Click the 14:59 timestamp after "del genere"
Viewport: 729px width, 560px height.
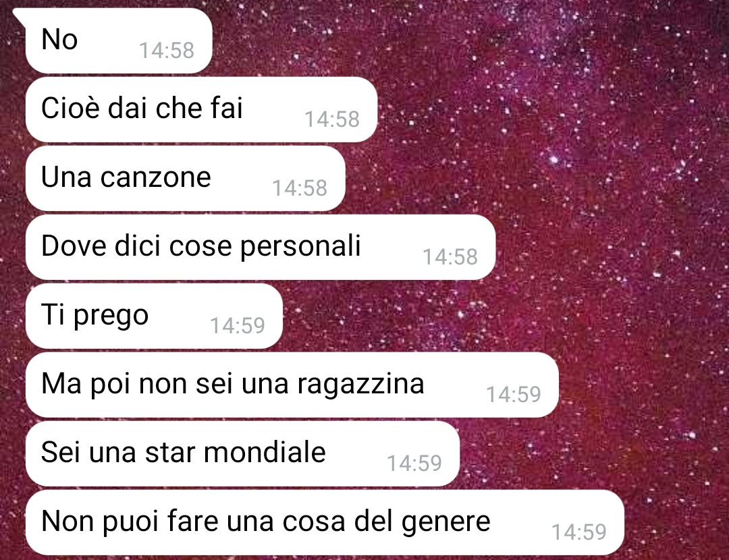(x=579, y=532)
